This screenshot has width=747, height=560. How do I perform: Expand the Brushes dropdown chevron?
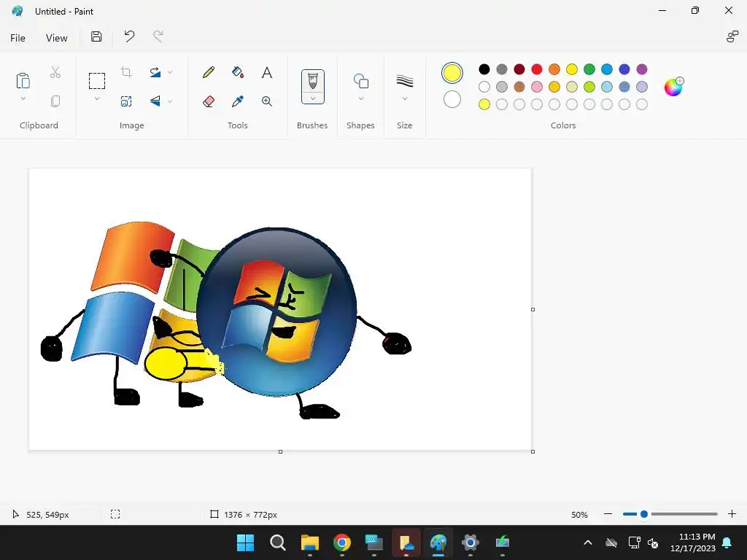(x=313, y=98)
